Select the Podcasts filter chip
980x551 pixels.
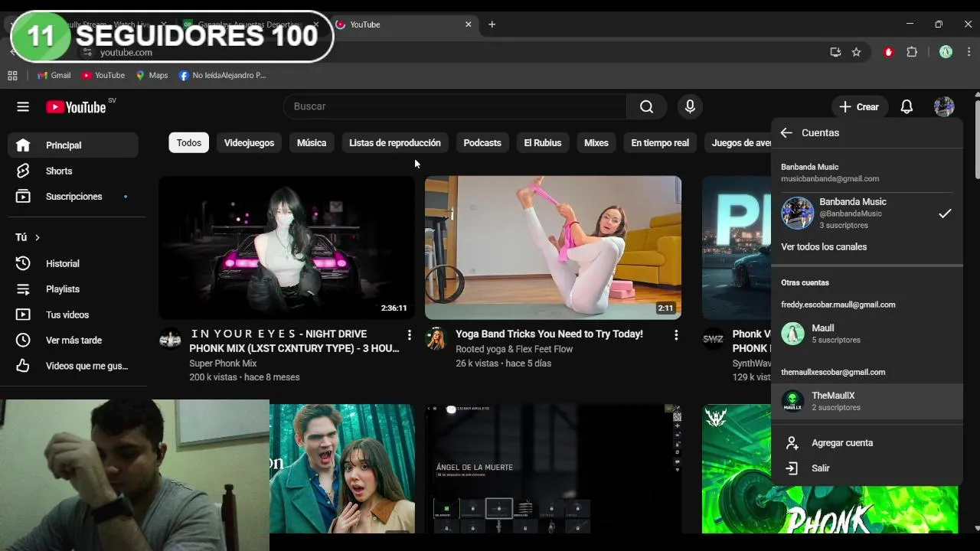click(482, 143)
